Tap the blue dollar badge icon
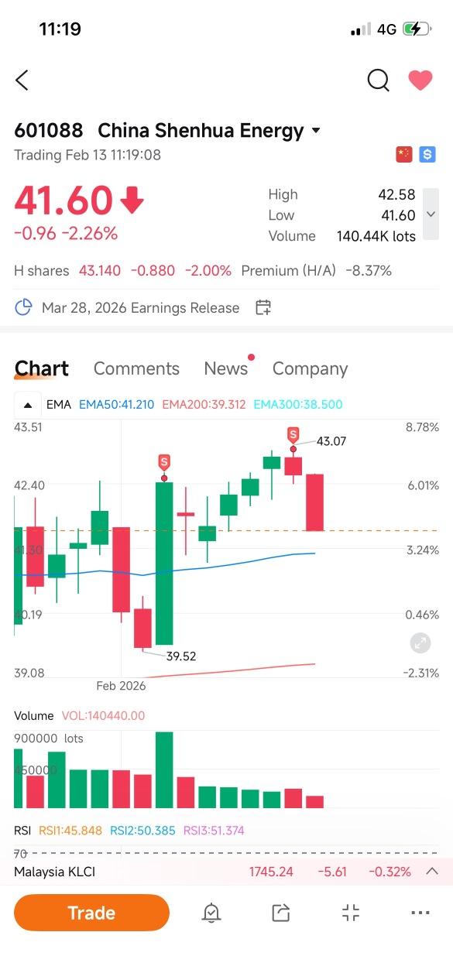This screenshot has height=980, width=453. (x=427, y=155)
